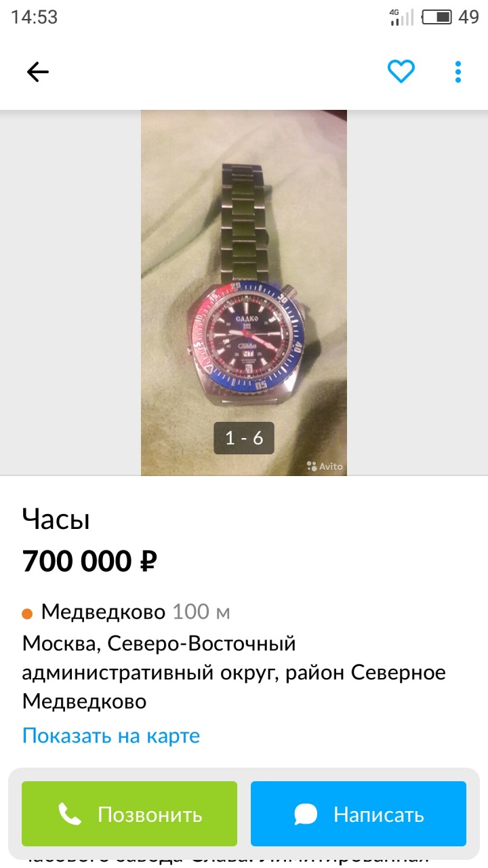Click Показать на карте link
The height and width of the screenshot is (868, 488).
coord(111,736)
